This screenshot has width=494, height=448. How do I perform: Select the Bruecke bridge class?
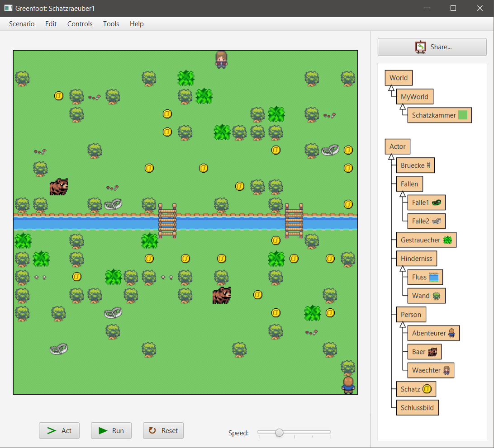415,165
